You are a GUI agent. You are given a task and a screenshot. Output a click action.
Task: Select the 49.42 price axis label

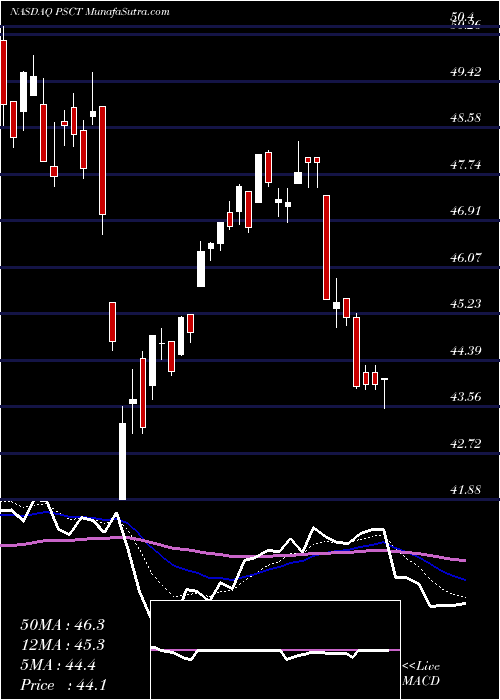465,71
